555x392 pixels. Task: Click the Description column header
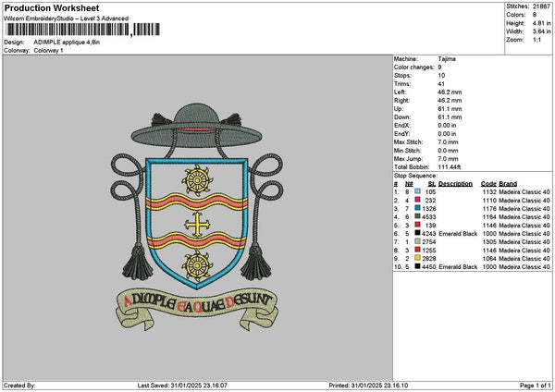pos(455,183)
